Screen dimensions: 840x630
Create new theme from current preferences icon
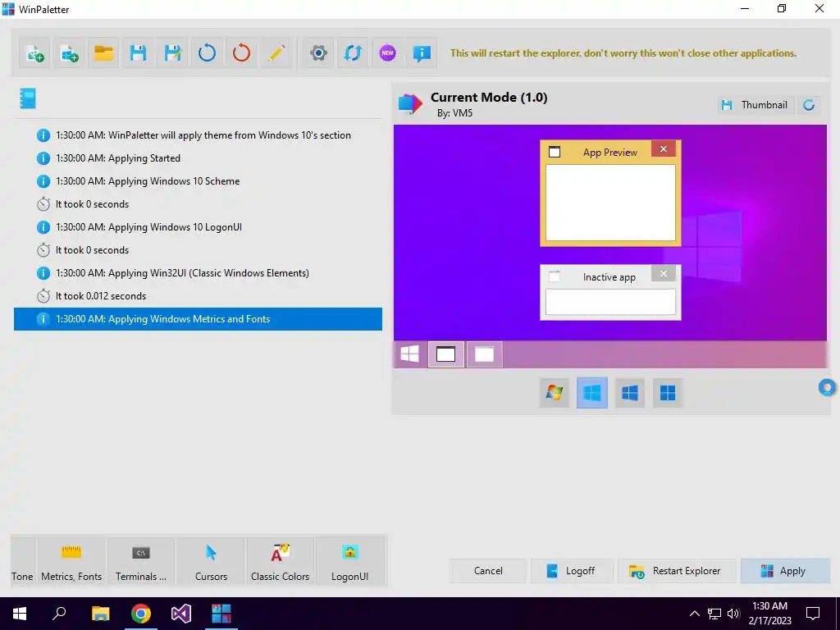coord(34,53)
